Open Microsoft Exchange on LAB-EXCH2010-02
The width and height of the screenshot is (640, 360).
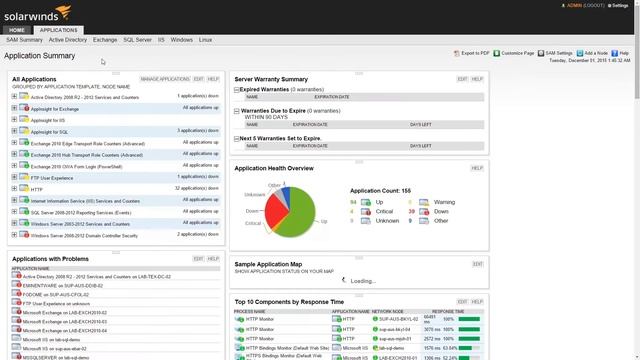pos(65,313)
